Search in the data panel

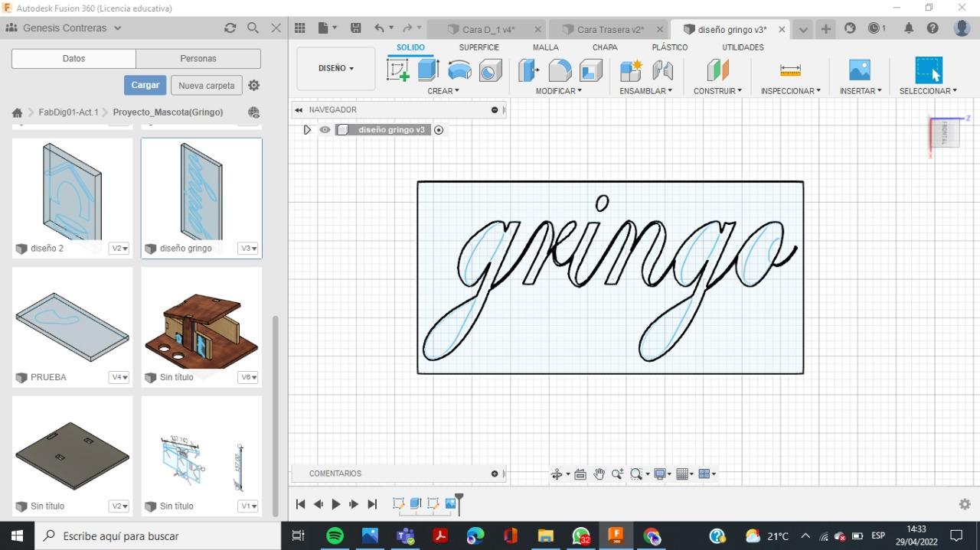pos(253,28)
